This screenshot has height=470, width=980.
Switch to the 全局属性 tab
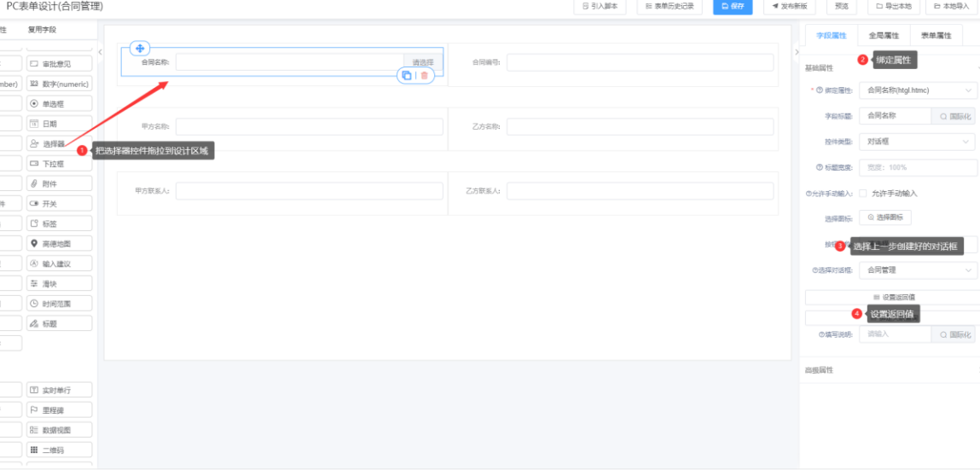[x=884, y=36]
